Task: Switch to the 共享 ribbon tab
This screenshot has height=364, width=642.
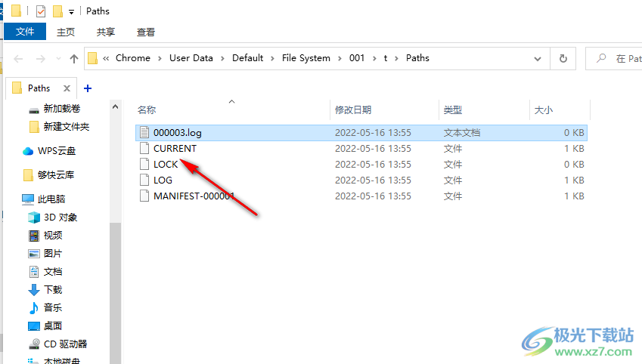Action: pyautogui.click(x=106, y=32)
